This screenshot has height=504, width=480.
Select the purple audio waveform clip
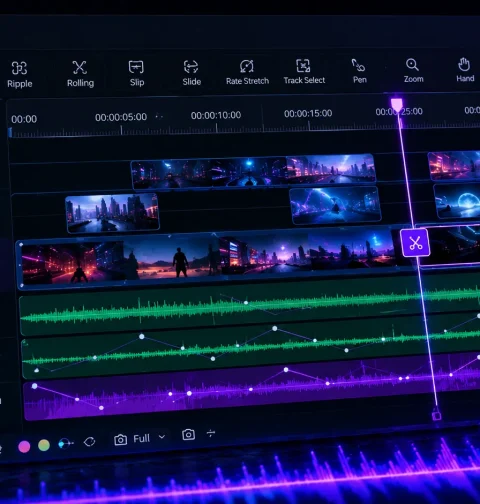click(x=252, y=388)
